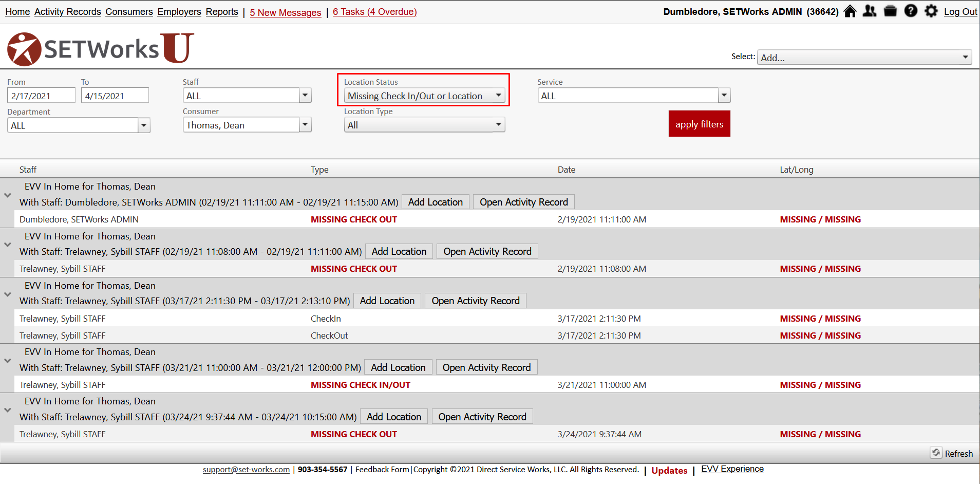This screenshot has height=484, width=980.
Task: Open the Updates link in footer
Action: point(669,471)
